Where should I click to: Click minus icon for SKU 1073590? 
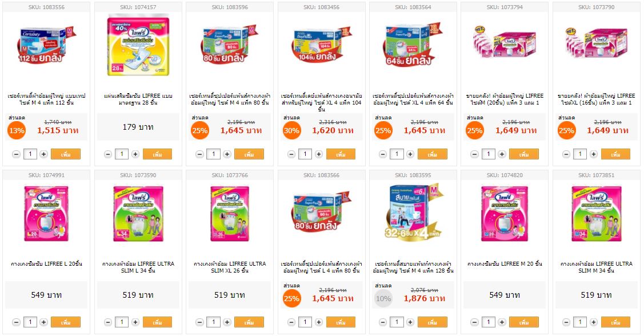(x=108, y=322)
